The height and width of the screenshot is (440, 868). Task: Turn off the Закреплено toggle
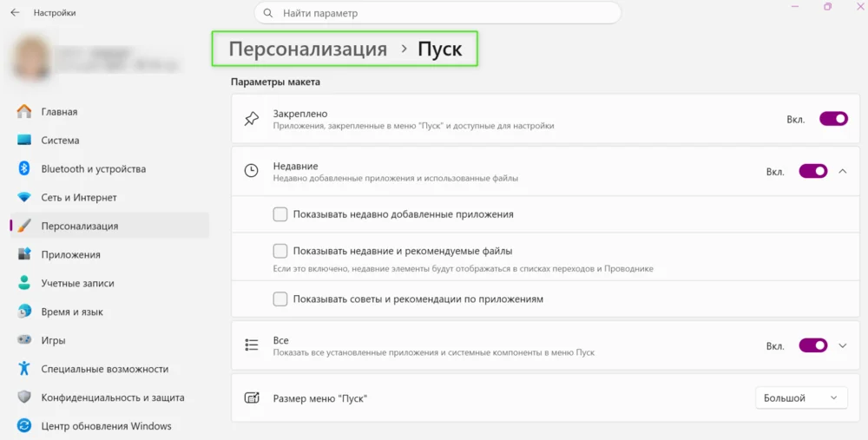click(x=833, y=118)
